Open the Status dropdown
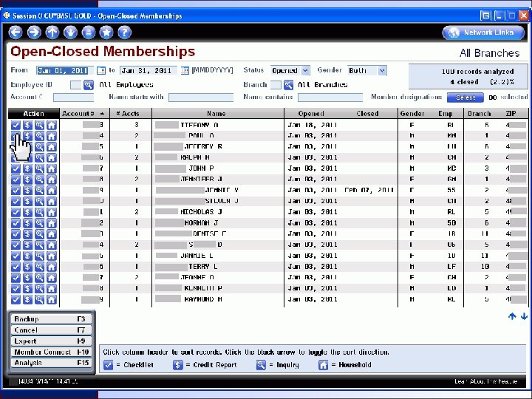 [x=305, y=71]
